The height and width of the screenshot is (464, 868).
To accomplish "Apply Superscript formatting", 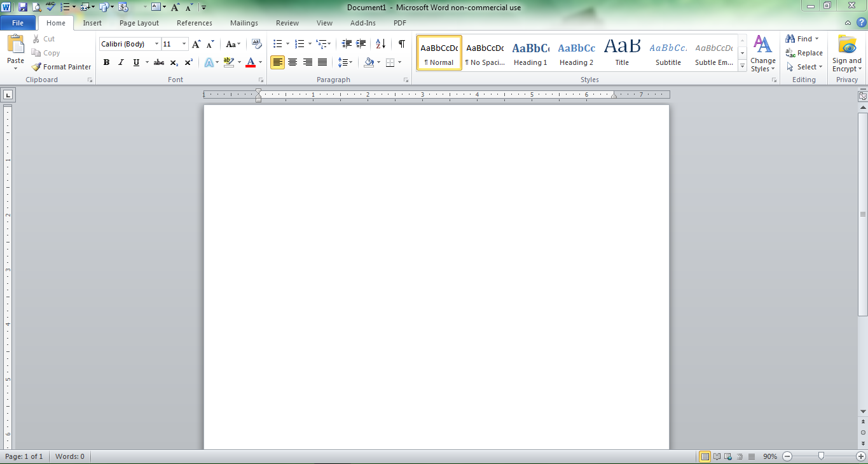I will coord(189,62).
